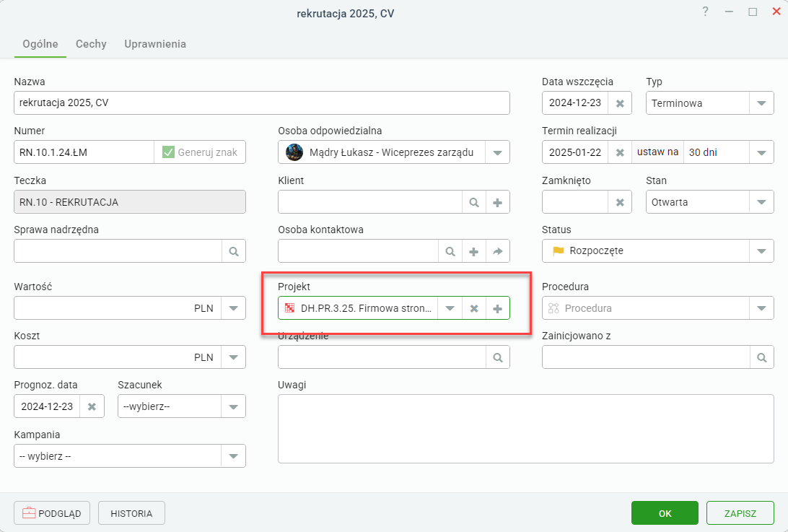
Task: Open the Uprawnienia tab
Action: pyautogui.click(x=155, y=44)
